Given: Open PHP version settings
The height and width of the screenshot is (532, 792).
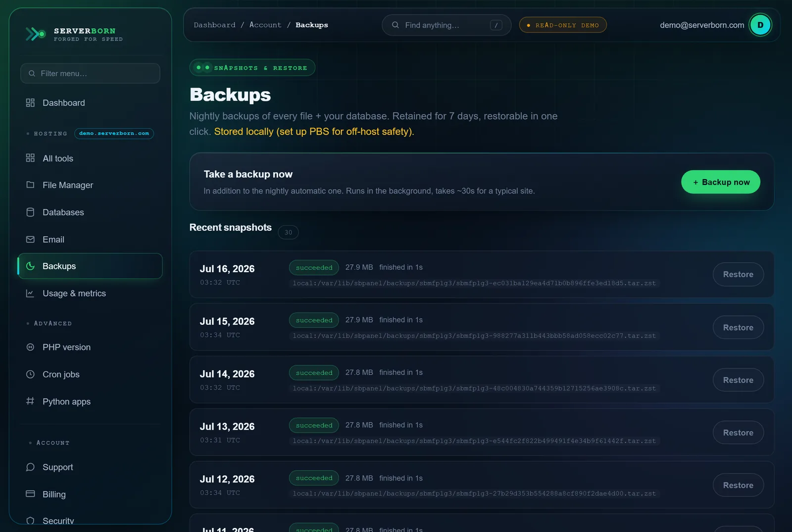Looking at the screenshot, I should coord(90,347).
